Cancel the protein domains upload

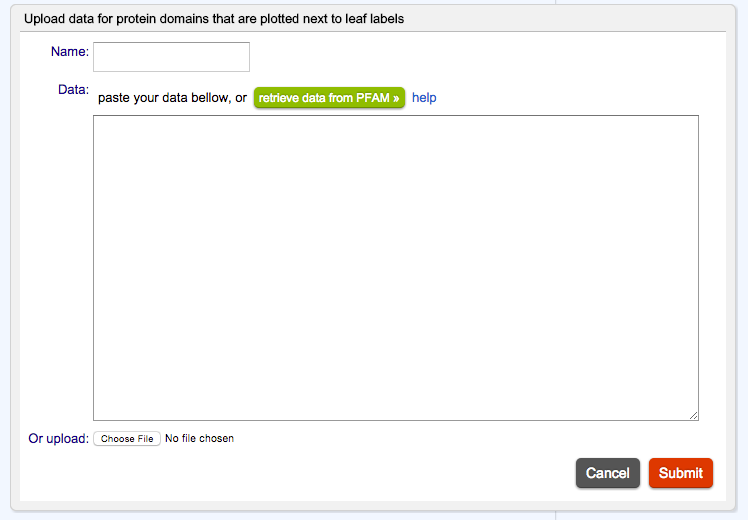coord(607,473)
